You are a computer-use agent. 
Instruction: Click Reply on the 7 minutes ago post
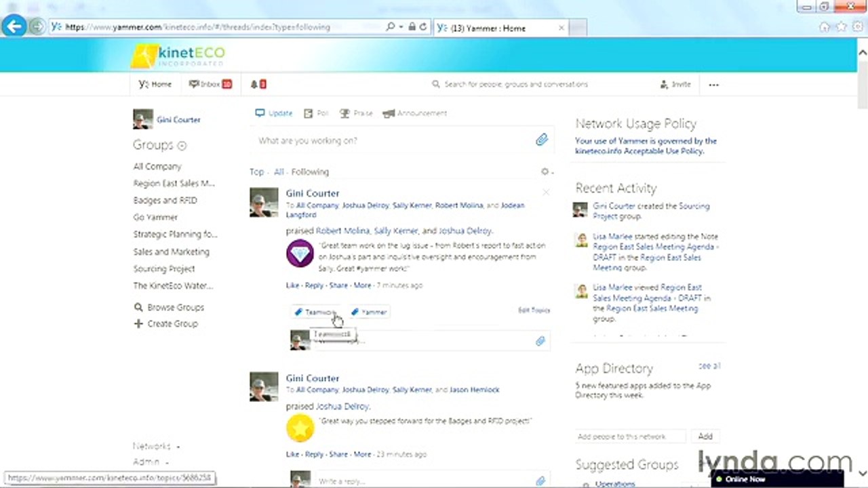click(314, 285)
